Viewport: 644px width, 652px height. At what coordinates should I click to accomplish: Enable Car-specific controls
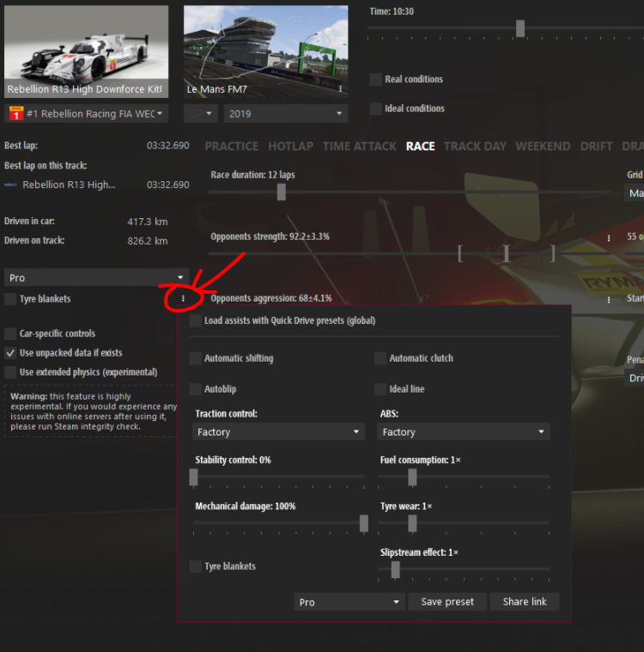[10, 333]
